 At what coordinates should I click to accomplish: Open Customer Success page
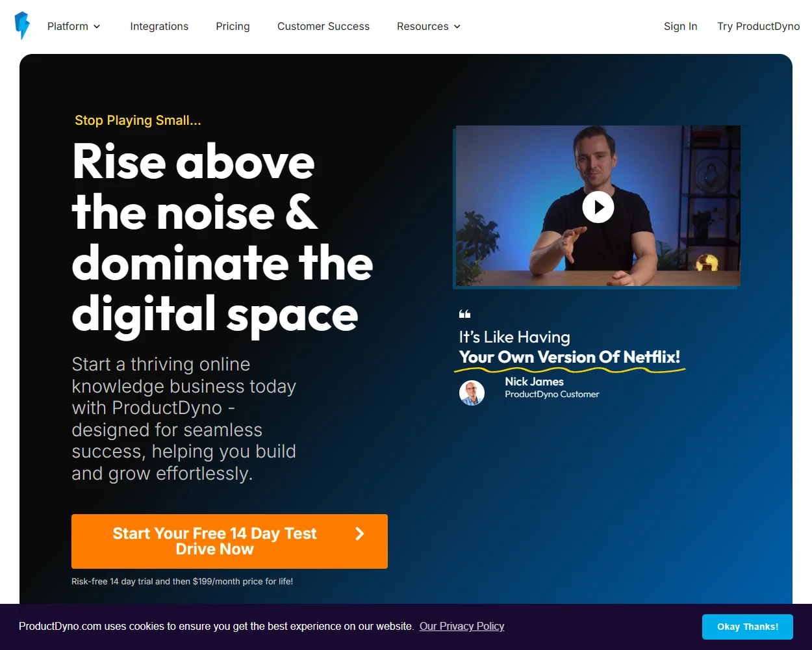coord(324,26)
